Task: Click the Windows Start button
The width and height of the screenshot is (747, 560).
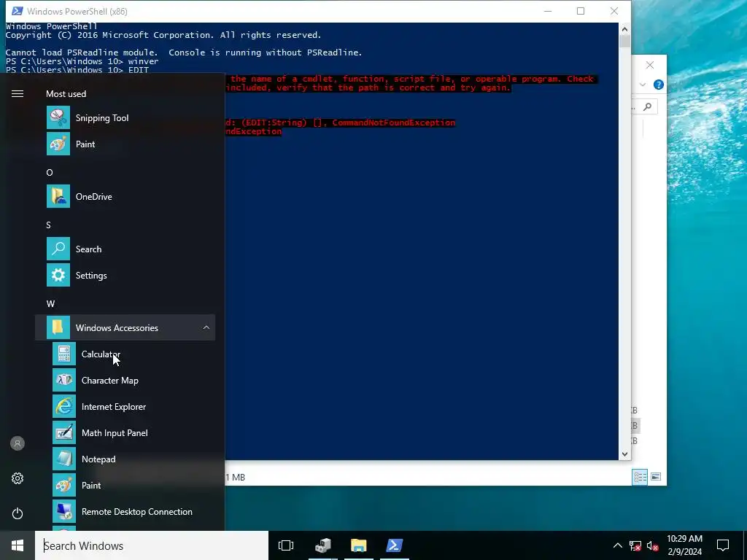Action: coord(18,545)
